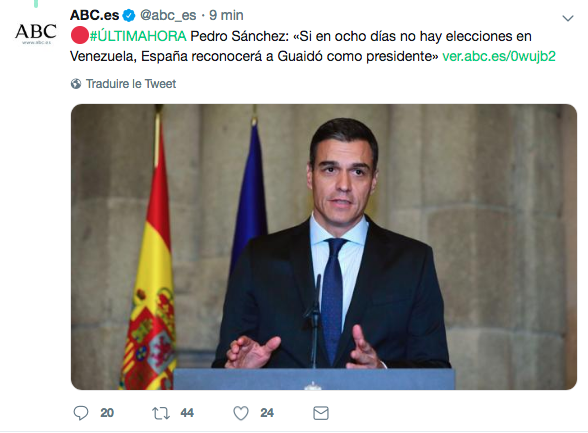This screenshot has width=588, height=433.
Task: Click the like count 24
Action: [x=267, y=413]
